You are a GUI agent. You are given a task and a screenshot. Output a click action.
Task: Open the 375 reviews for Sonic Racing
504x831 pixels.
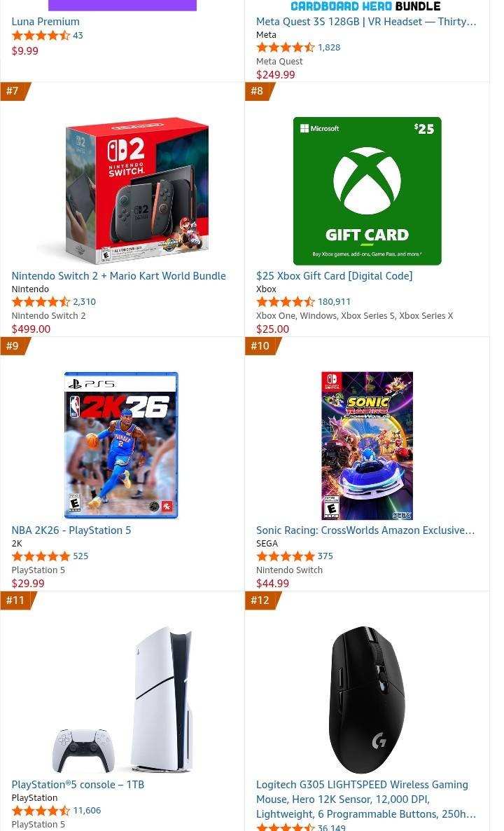click(x=325, y=556)
